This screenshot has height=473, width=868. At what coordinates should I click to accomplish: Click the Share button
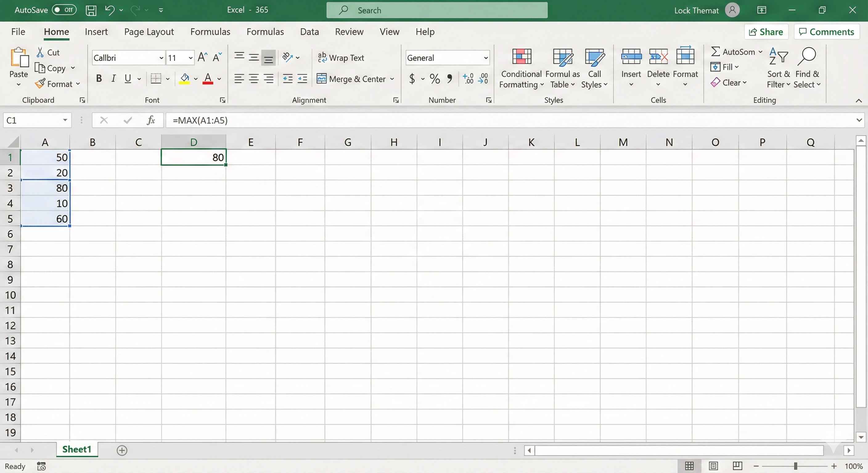point(766,32)
